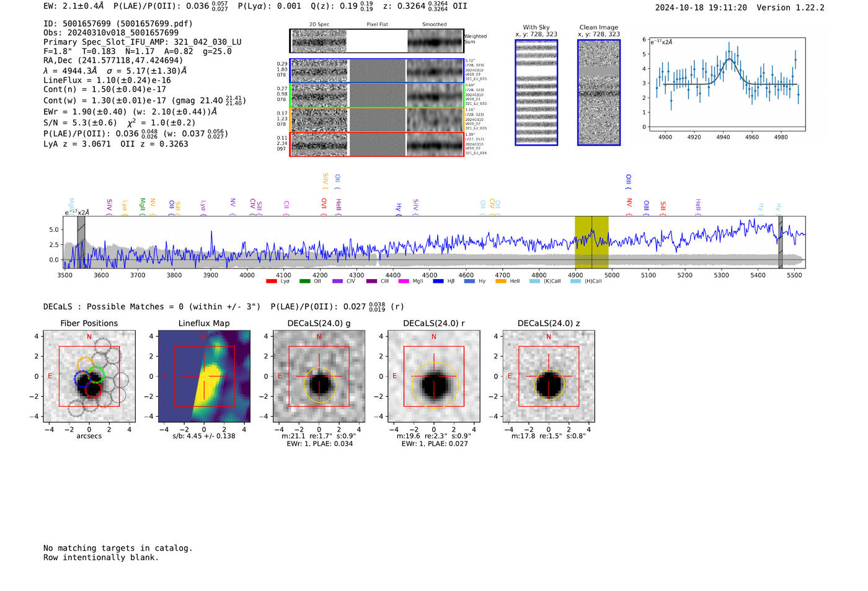The height and width of the screenshot is (591, 868).
Task: Select the Fiber Positions thumbnail
Action: click(89, 376)
